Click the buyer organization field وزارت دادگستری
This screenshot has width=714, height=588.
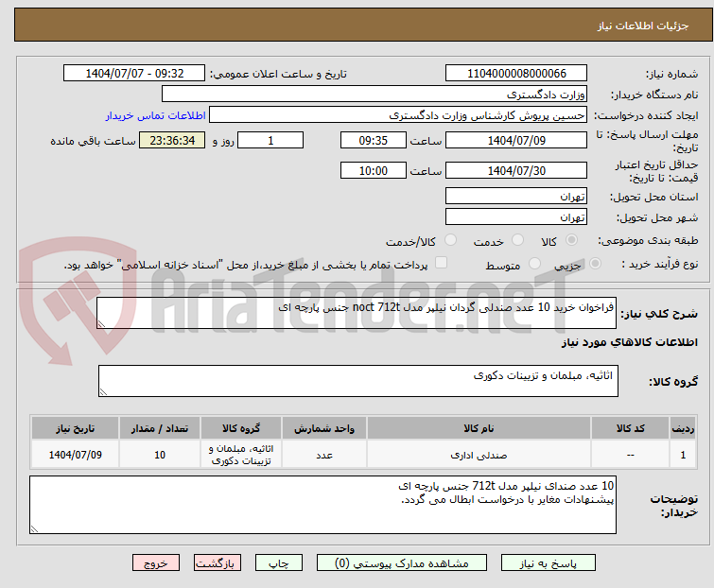tap(374, 94)
